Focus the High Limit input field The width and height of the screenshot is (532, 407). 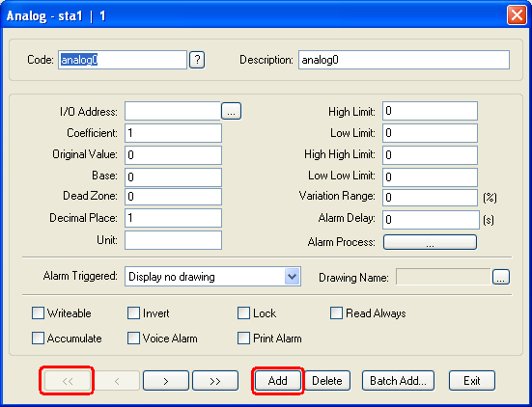[x=430, y=111]
